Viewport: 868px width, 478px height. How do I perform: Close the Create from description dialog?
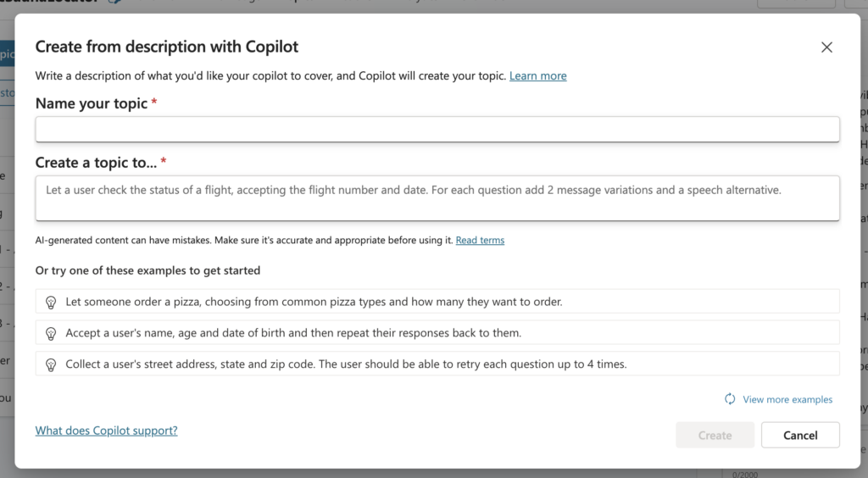click(826, 47)
